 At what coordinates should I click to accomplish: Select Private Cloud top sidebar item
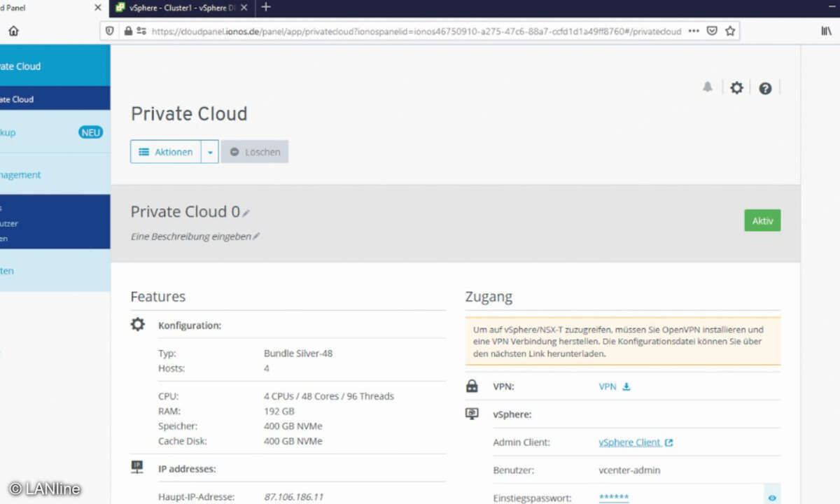click(x=55, y=66)
